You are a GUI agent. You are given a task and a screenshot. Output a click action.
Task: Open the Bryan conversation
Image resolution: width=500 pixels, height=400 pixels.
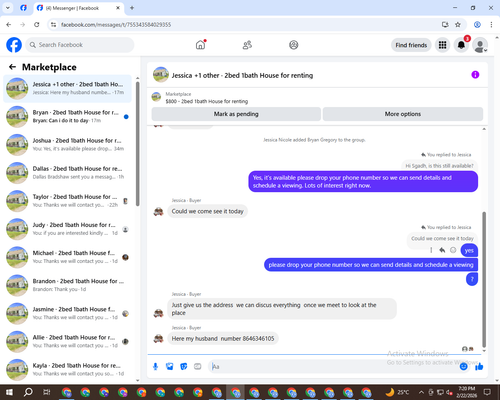[67, 117]
